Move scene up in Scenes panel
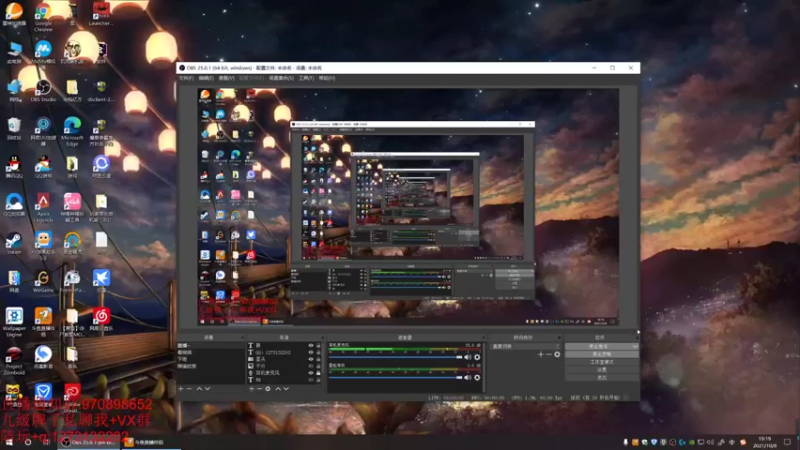 (199, 389)
